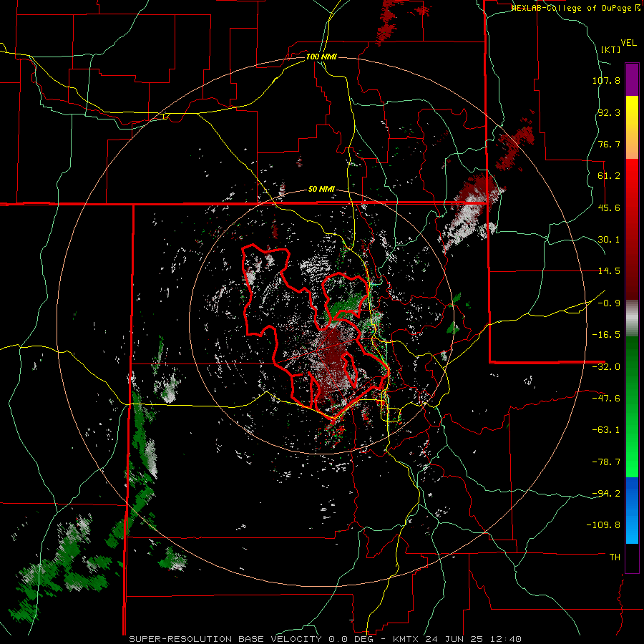Select the -63.1 velocity scale value
This screenshot has width=644, height=644.
pyautogui.click(x=606, y=430)
